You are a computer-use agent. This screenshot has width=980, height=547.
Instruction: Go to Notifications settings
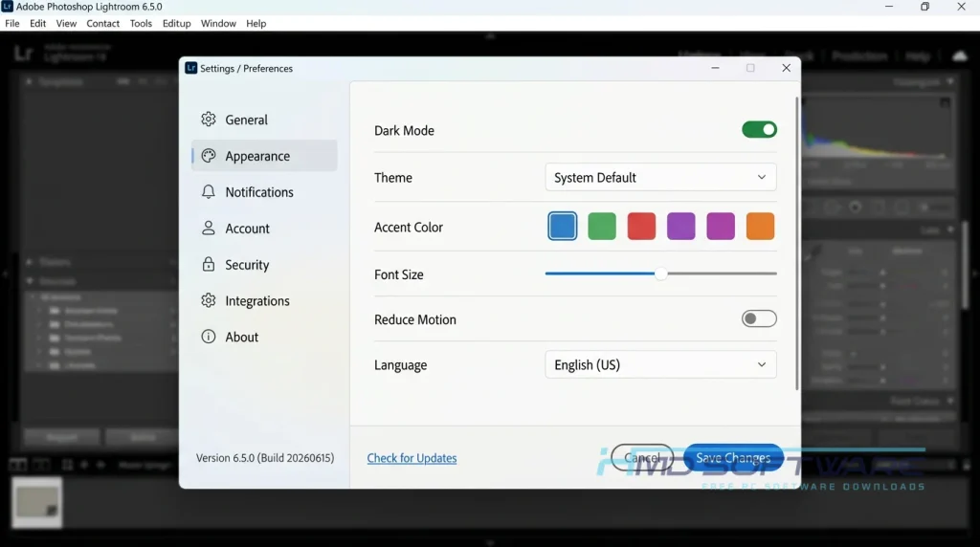(264, 191)
